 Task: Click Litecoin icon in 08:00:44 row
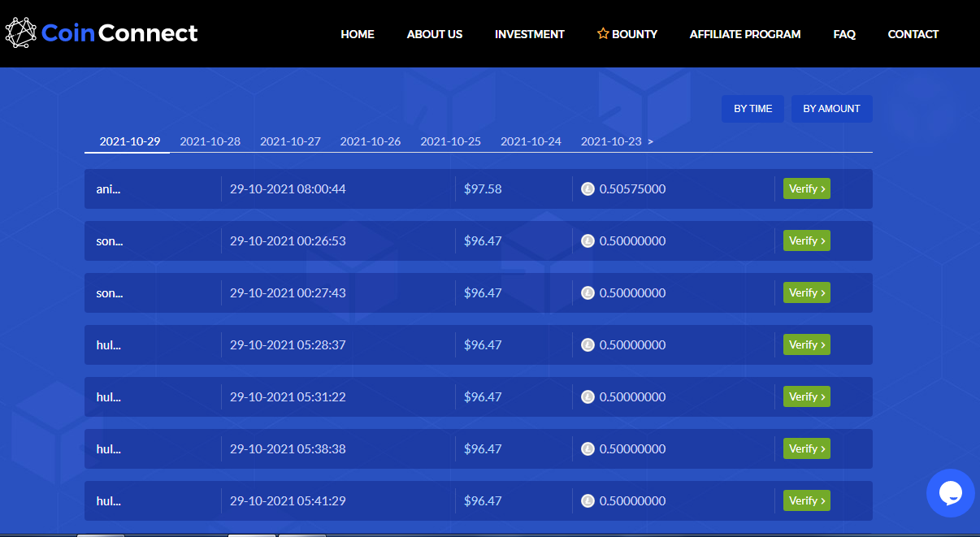(588, 189)
